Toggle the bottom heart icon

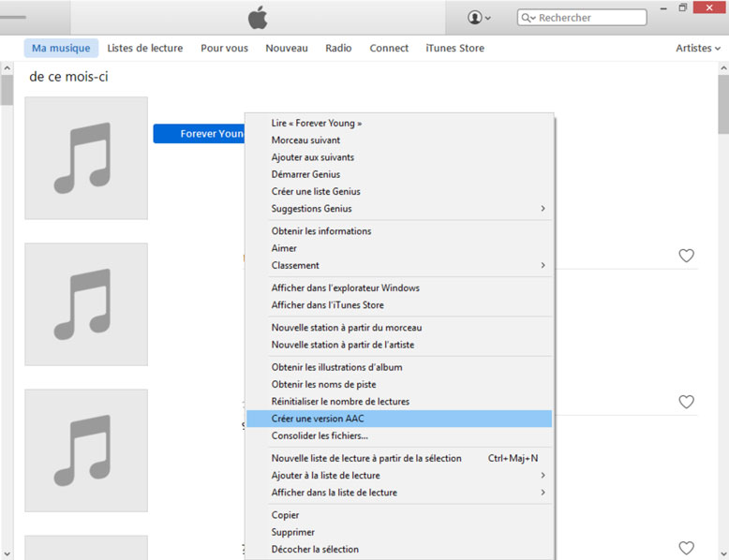coord(686,548)
